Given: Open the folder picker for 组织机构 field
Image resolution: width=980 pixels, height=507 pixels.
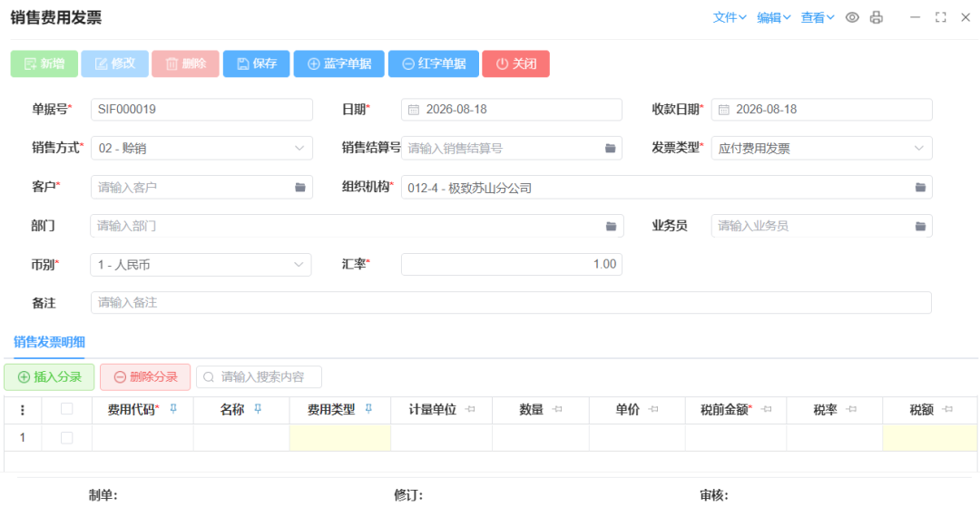Looking at the screenshot, I should (x=920, y=187).
